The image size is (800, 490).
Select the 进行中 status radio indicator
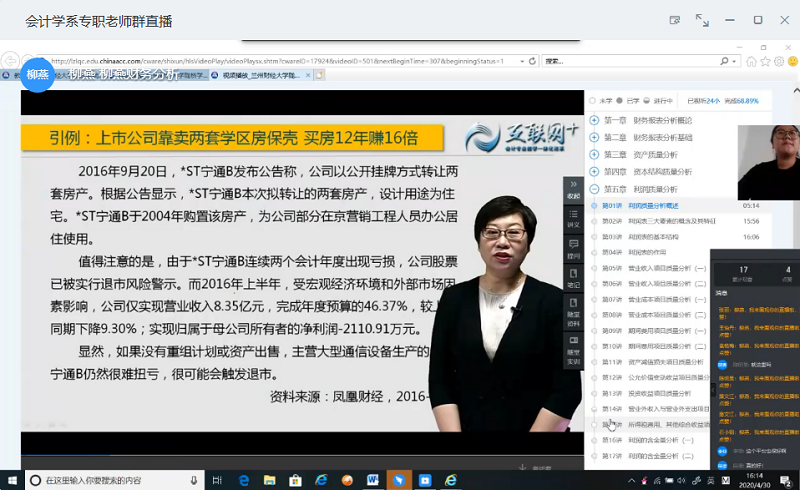tap(648, 100)
